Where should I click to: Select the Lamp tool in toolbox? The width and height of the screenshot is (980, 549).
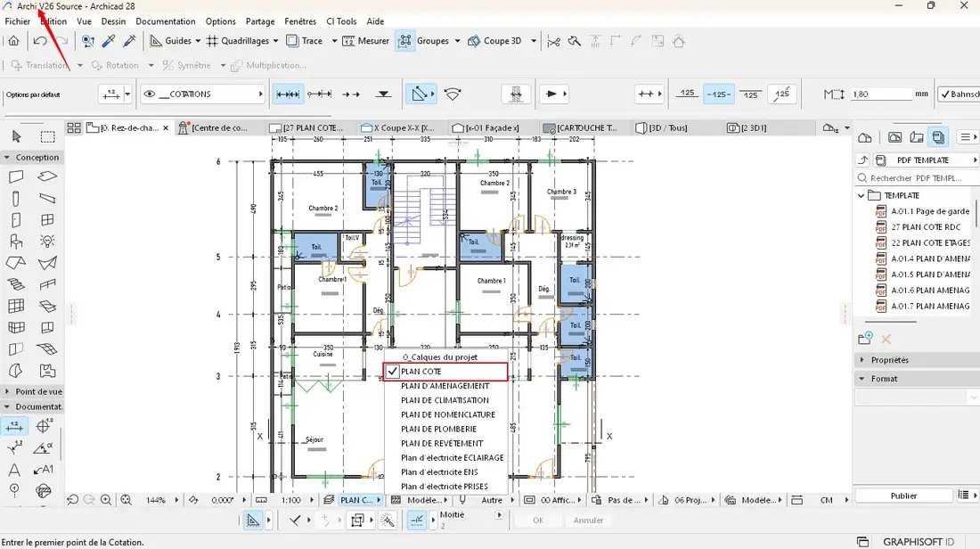click(x=47, y=242)
